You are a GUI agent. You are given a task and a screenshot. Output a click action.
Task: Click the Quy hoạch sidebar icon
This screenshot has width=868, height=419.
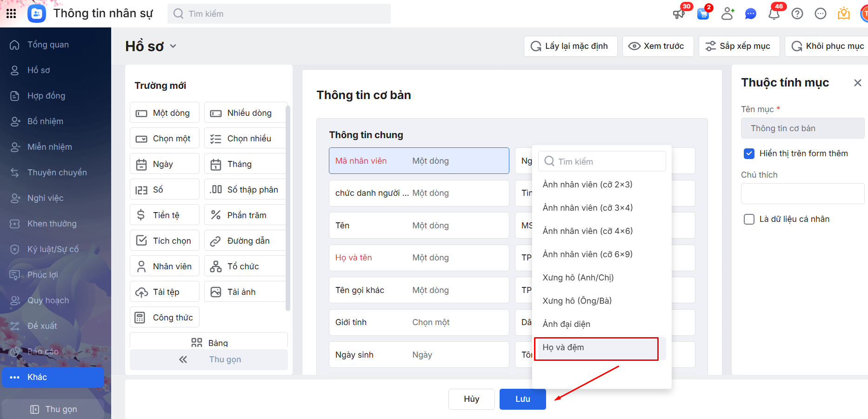coord(15,300)
